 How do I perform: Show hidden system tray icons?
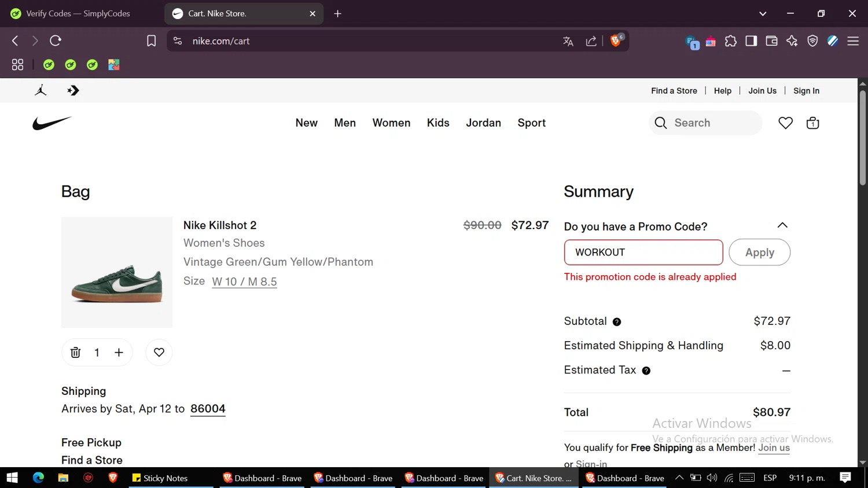pos(679,478)
